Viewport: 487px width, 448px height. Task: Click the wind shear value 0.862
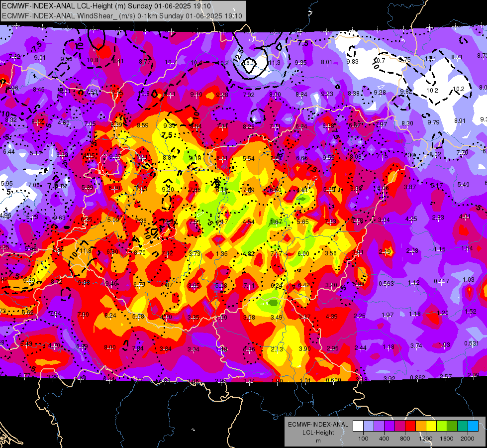point(417,377)
